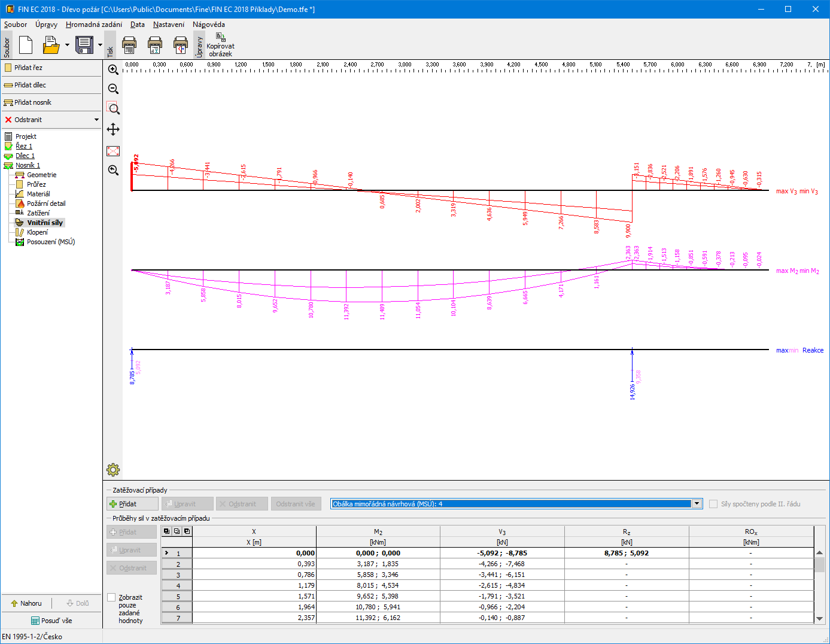This screenshot has height=644, width=830.
Task: Click cell with X value 0,393
Action: tap(254, 564)
